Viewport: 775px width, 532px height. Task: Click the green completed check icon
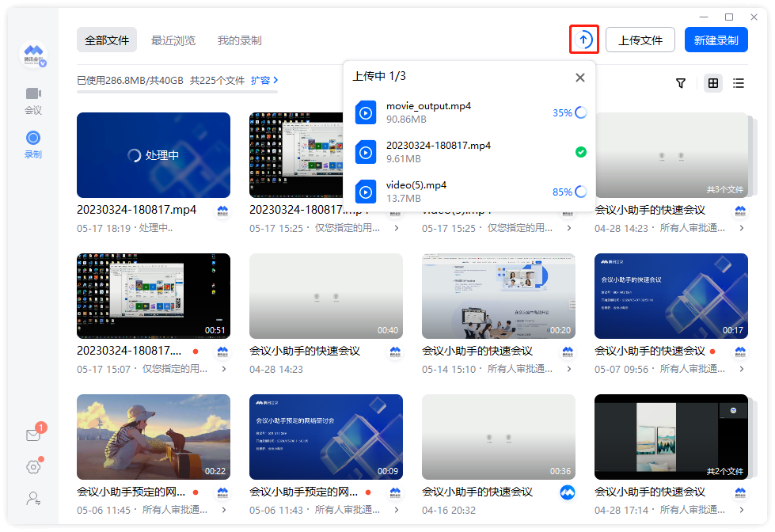pyautogui.click(x=581, y=152)
